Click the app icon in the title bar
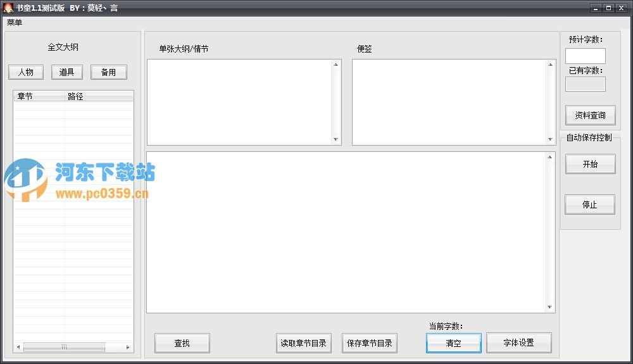 [8, 8]
